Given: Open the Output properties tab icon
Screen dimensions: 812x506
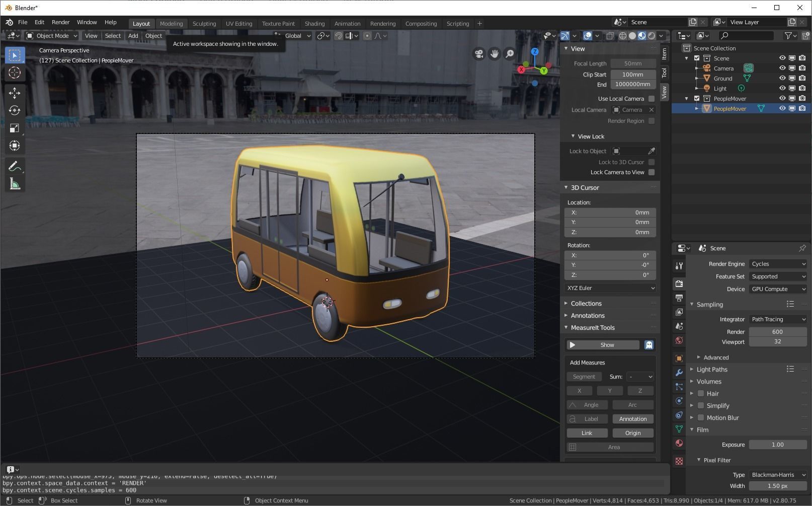Looking at the screenshot, I should (x=679, y=298).
